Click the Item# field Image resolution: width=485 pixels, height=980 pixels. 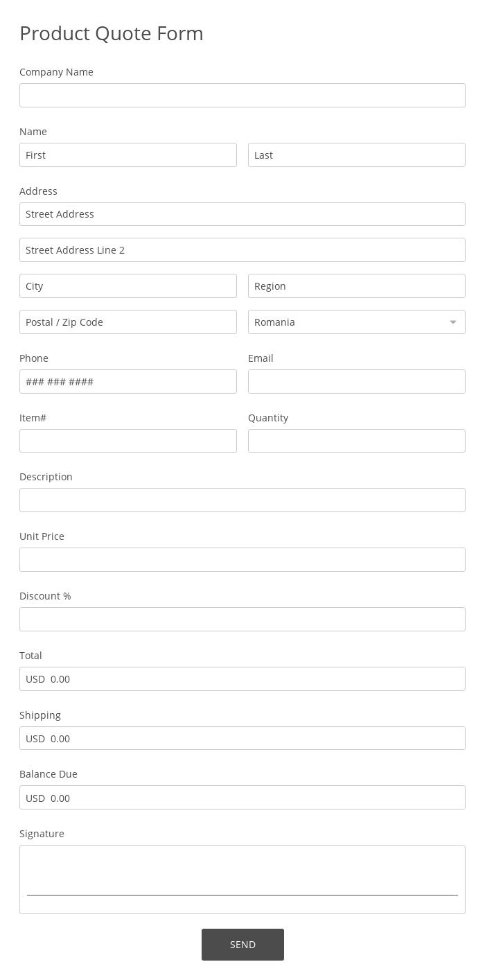(x=128, y=441)
